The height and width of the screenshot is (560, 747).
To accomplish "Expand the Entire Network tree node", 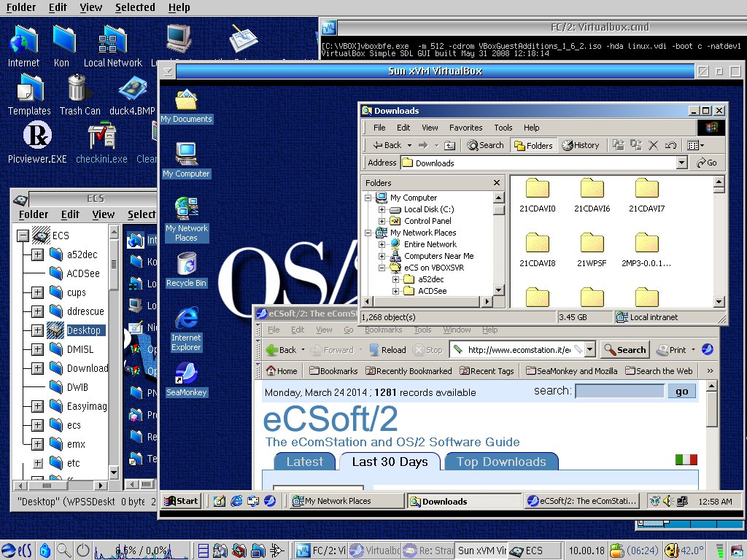I will click(382, 244).
